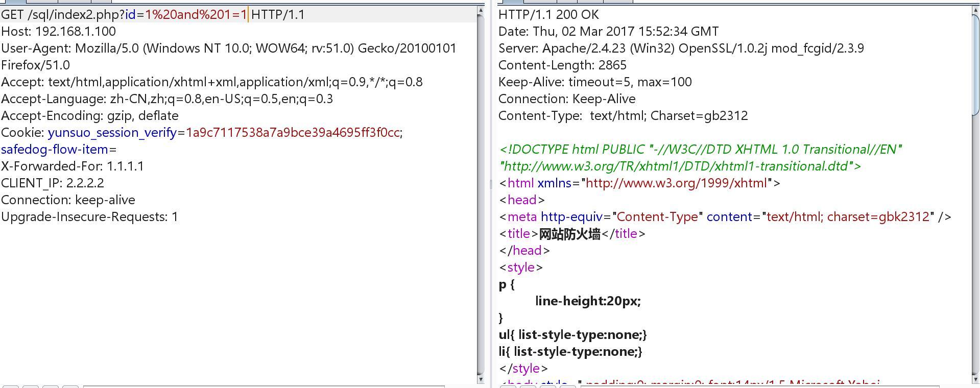Click the Content-Length: 2865 response header
The width and height of the screenshot is (980, 388).
point(562,65)
